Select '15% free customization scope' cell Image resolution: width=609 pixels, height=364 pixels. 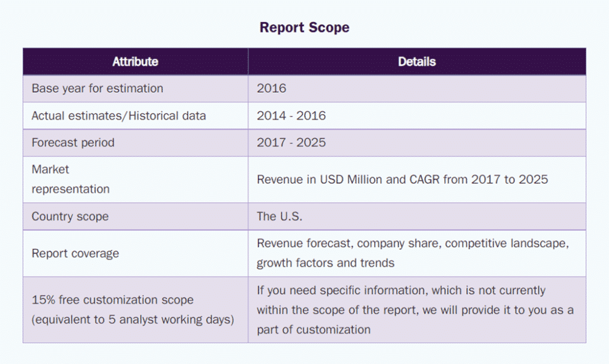click(136, 310)
